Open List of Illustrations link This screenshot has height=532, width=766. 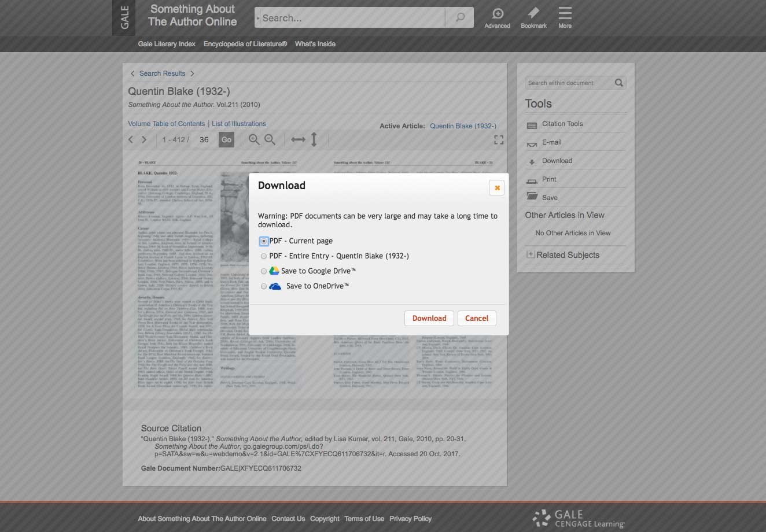(x=239, y=124)
